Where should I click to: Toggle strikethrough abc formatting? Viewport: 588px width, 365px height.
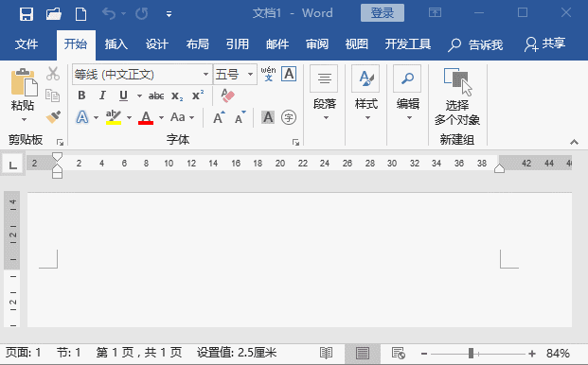tap(156, 96)
